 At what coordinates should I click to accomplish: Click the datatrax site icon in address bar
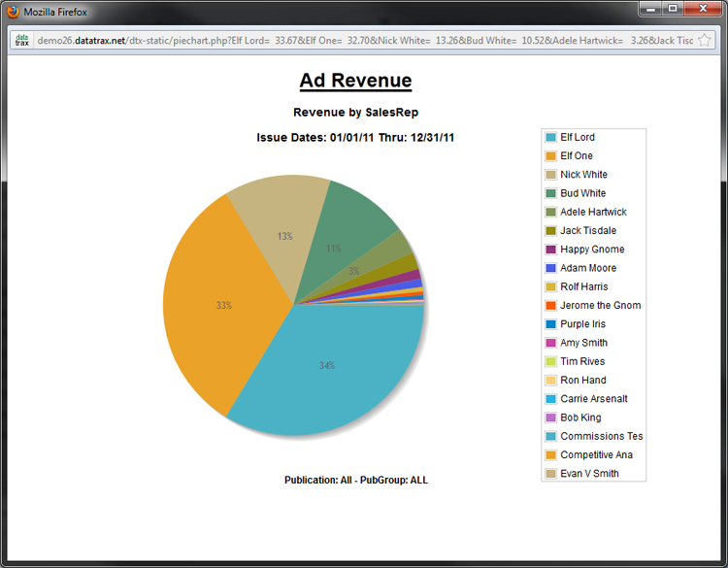point(21,40)
